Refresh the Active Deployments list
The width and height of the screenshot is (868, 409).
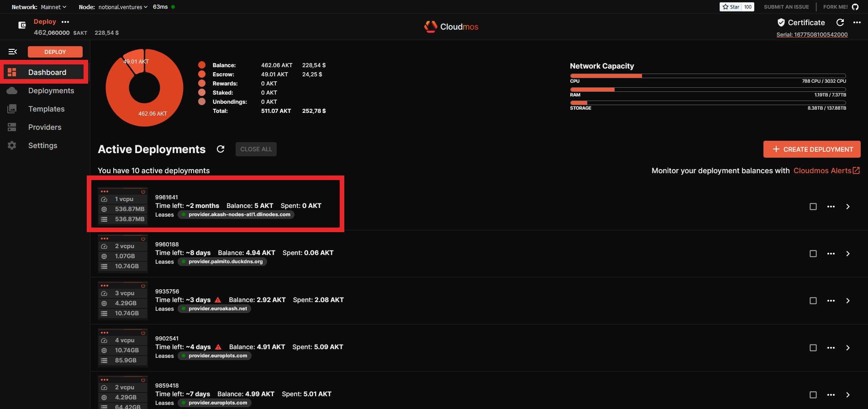click(221, 149)
